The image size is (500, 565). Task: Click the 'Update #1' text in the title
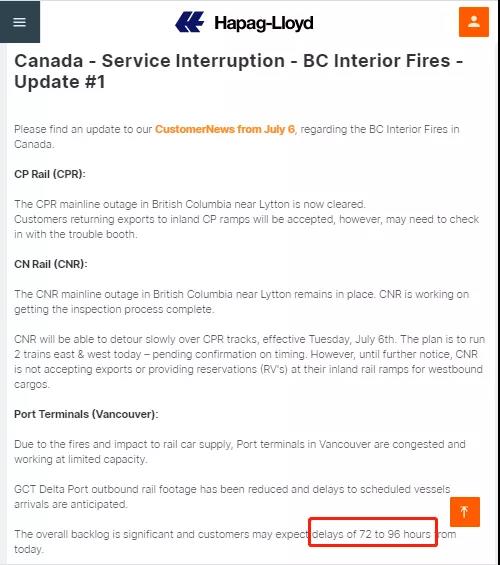[60, 82]
